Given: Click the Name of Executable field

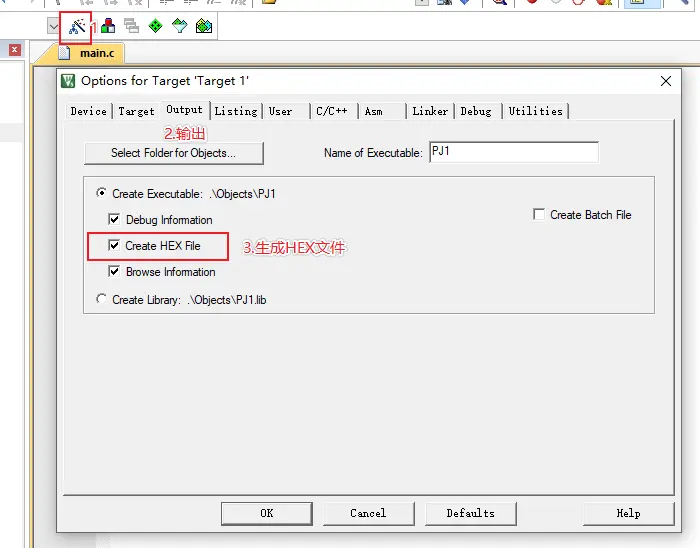Looking at the screenshot, I should tap(514, 152).
